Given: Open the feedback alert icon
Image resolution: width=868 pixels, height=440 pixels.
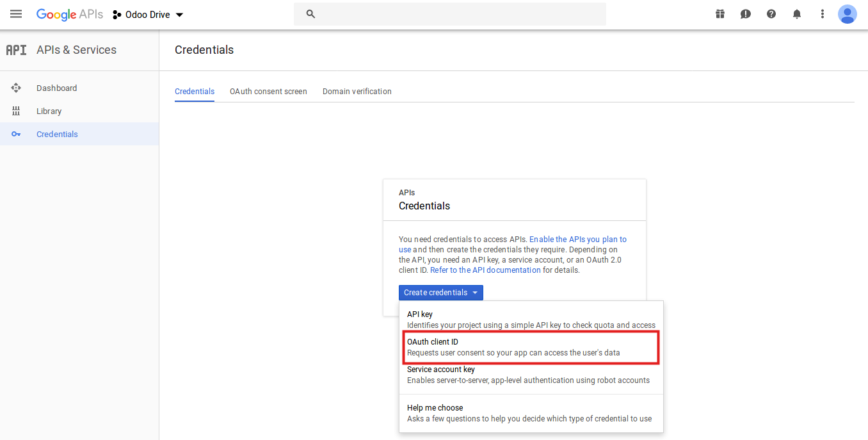Looking at the screenshot, I should [746, 14].
